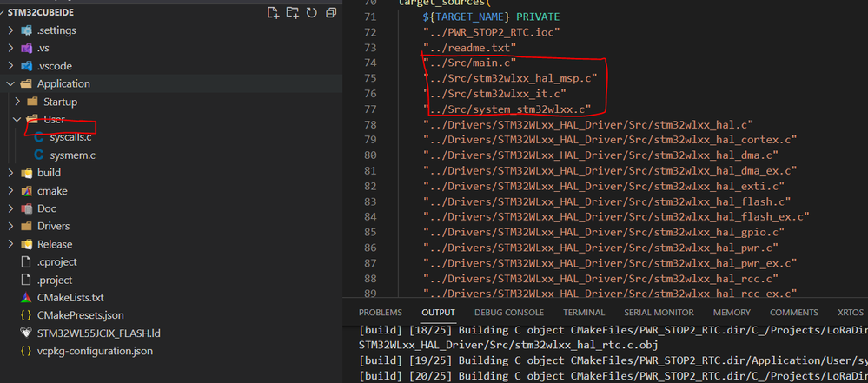The height and width of the screenshot is (383, 868).
Task: Click the New Folder icon in explorer header
Action: pyautogui.click(x=292, y=13)
